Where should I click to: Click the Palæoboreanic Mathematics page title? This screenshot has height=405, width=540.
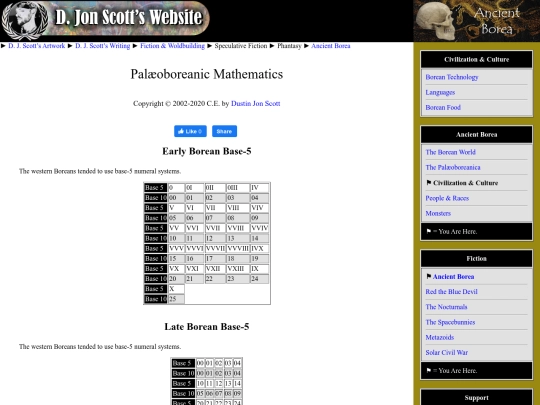[x=207, y=74]
